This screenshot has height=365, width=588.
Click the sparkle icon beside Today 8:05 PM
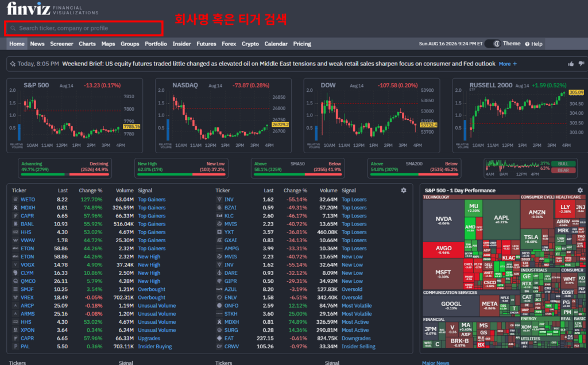click(x=13, y=64)
